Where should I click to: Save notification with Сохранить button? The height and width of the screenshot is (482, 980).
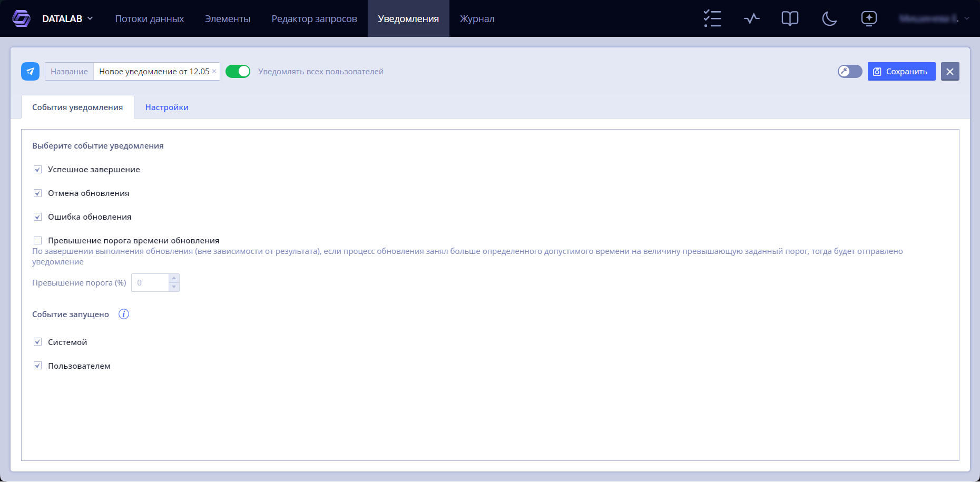click(x=901, y=71)
